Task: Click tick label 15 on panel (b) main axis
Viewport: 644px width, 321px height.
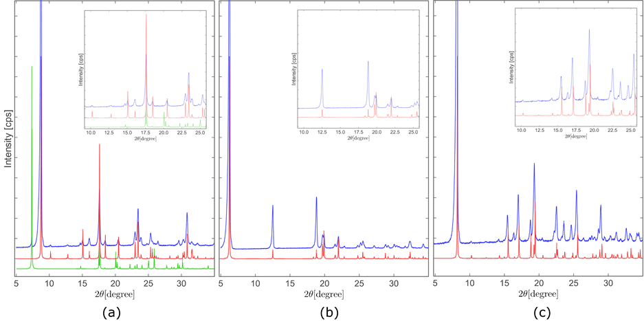Action: [x=290, y=284]
